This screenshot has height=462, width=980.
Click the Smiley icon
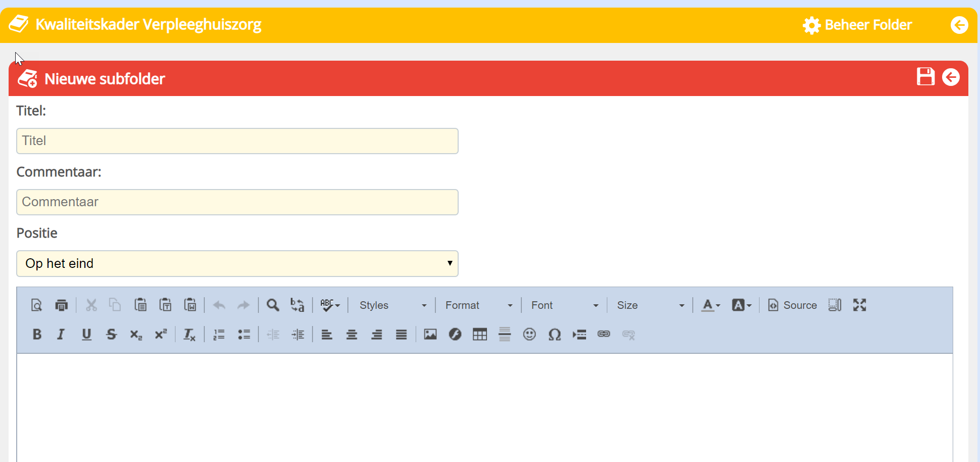(x=529, y=335)
